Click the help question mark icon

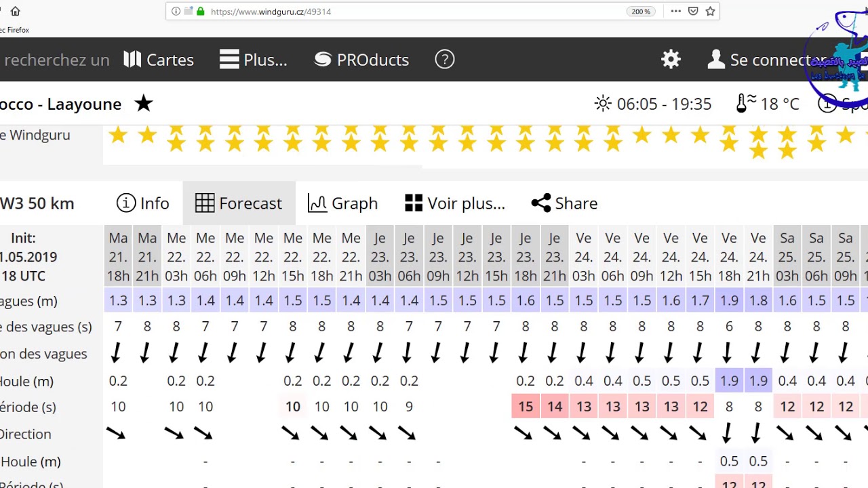445,60
